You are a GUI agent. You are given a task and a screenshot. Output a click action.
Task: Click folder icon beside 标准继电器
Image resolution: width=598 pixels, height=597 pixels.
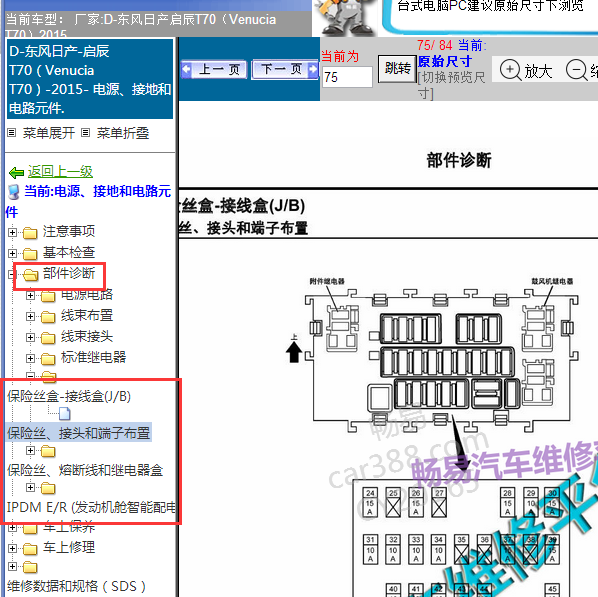click(48, 359)
